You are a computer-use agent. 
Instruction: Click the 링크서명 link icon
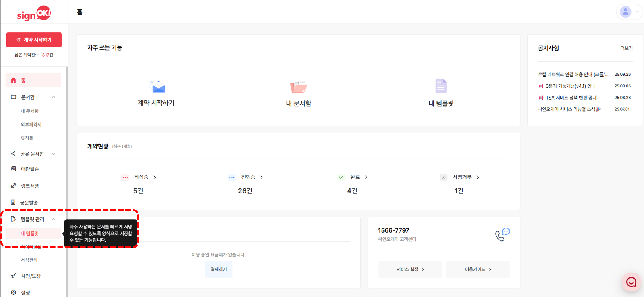tap(14, 185)
